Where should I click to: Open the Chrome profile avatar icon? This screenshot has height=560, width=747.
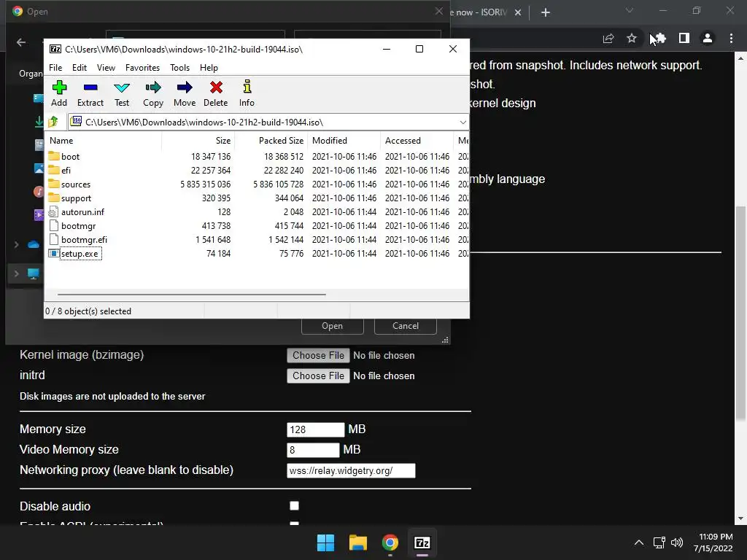[708, 38]
